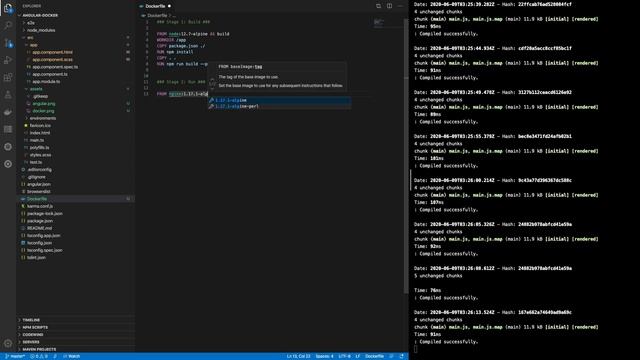Viewport: 640px width, 360px height.
Task: Open app.module.ts file
Action: (x=46, y=82)
